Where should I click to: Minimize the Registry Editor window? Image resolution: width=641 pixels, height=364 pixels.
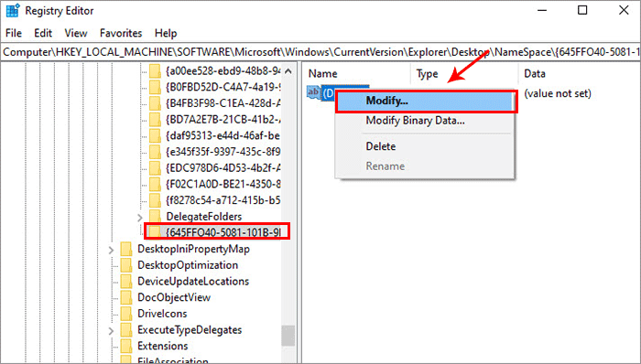(x=542, y=11)
